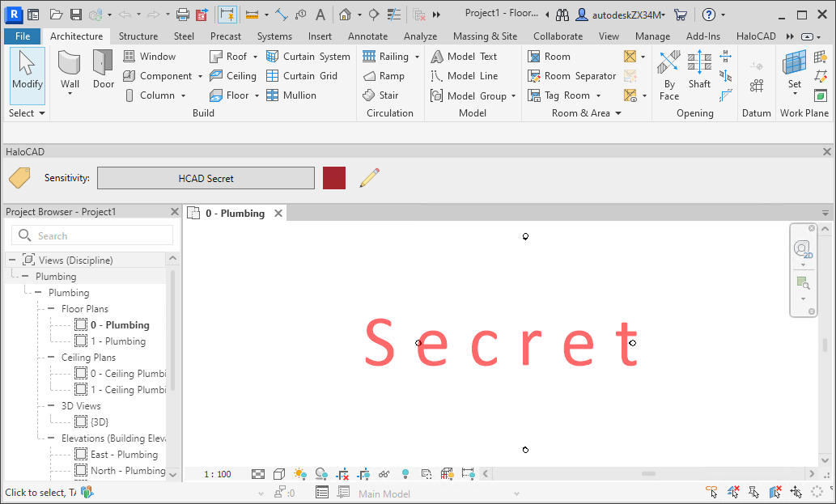Click the HCAD Secret sensitivity button

(x=206, y=178)
